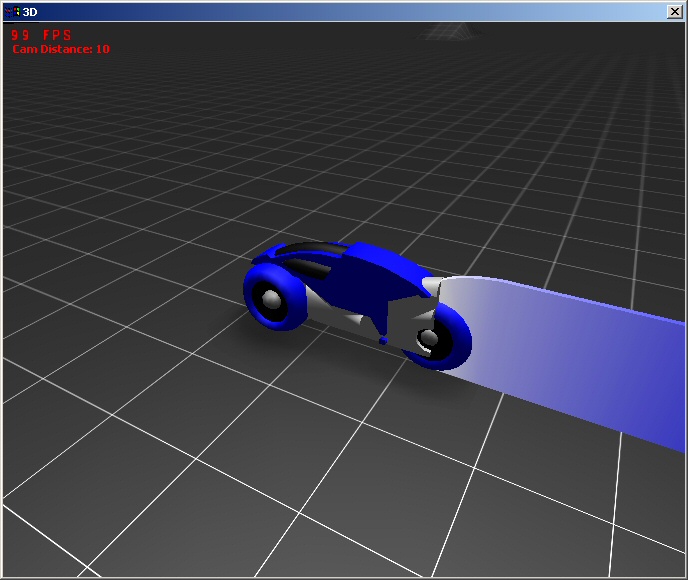Viewport: 688px width, 580px height.
Task: Click the small blue sphere under the bike
Action: pos(383,341)
